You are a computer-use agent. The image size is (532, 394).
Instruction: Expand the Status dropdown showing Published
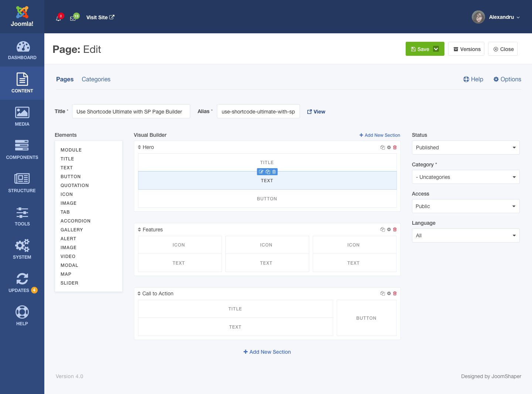[x=465, y=147]
